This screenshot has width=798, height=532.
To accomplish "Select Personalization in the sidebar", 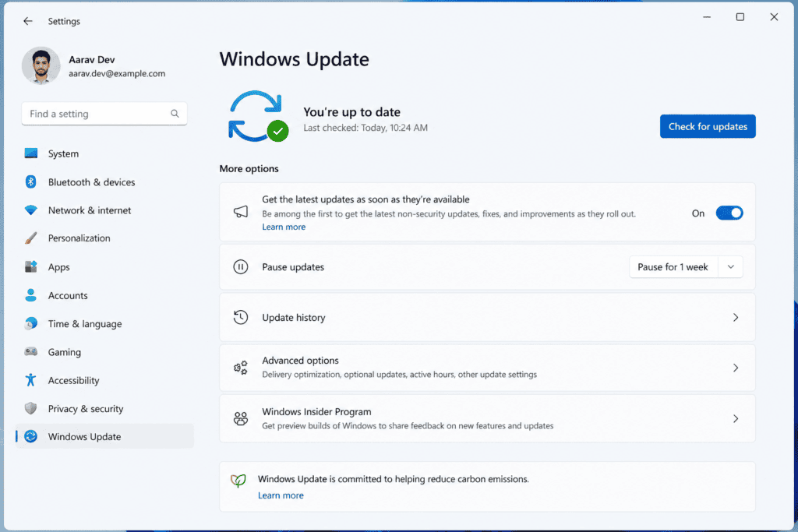I will [x=104, y=238].
